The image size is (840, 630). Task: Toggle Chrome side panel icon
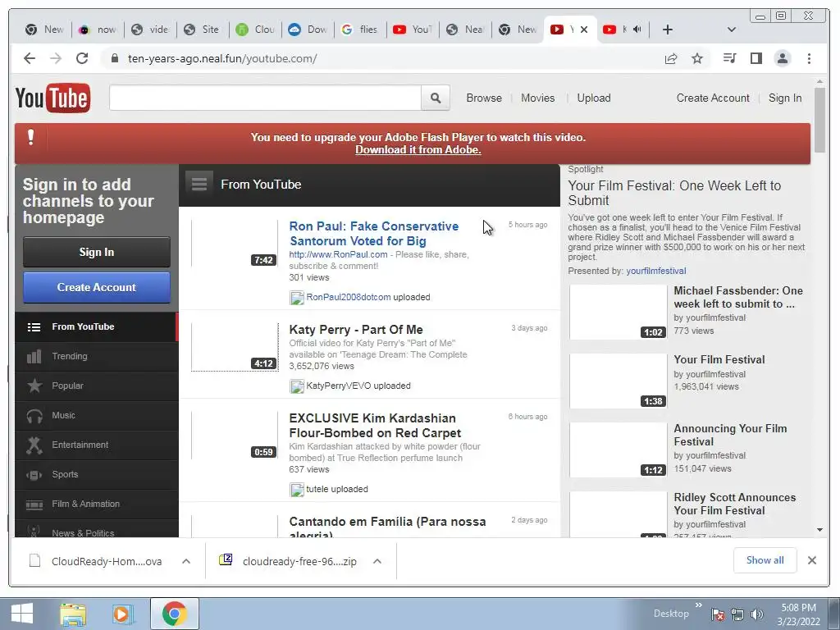click(756, 58)
